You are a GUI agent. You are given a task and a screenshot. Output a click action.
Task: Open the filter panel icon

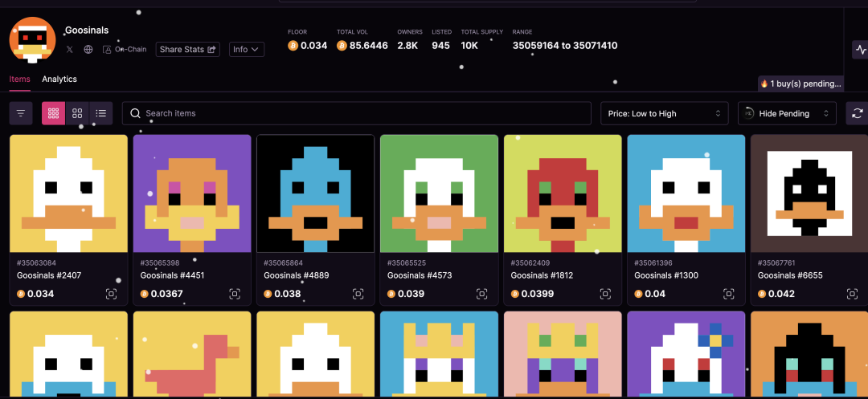pos(21,113)
